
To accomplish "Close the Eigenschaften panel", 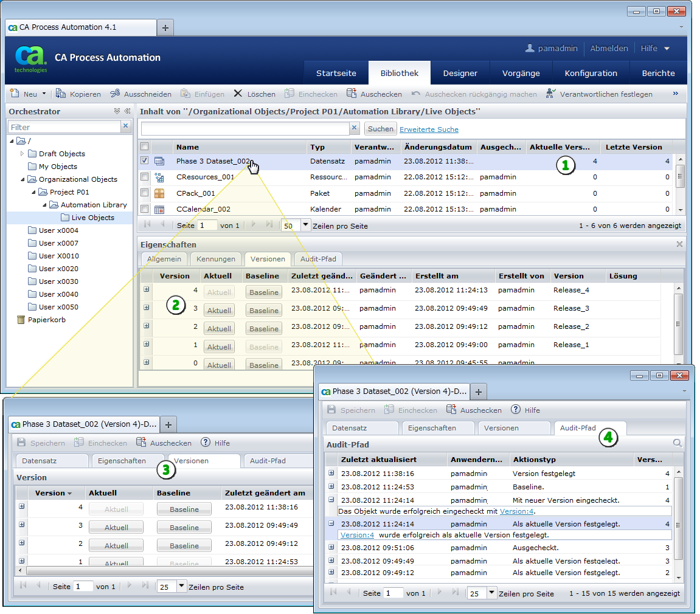I will pos(679,244).
